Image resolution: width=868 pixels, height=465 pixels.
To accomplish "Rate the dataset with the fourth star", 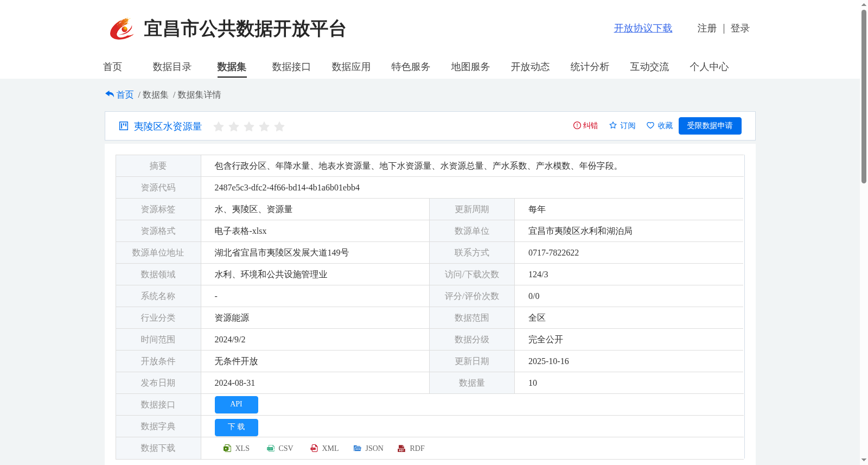I will (x=264, y=126).
